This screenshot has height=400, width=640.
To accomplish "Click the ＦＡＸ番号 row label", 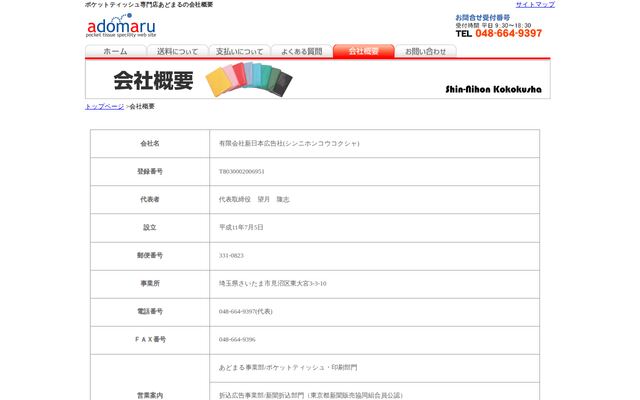I will 150,340.
